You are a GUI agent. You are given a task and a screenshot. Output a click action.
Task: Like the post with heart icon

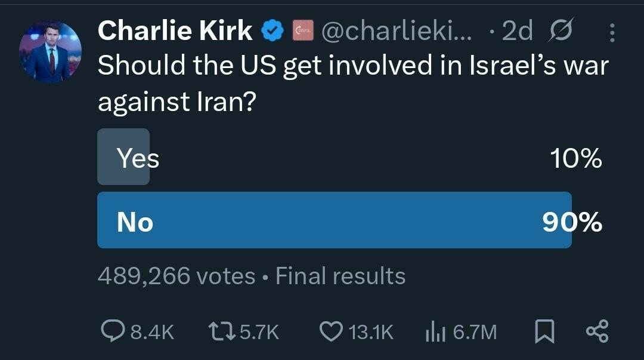pyautogui.click(x=331, y=331)
